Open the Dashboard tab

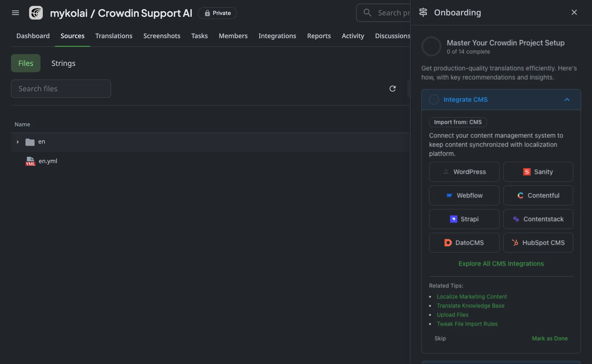coord(33,36)
